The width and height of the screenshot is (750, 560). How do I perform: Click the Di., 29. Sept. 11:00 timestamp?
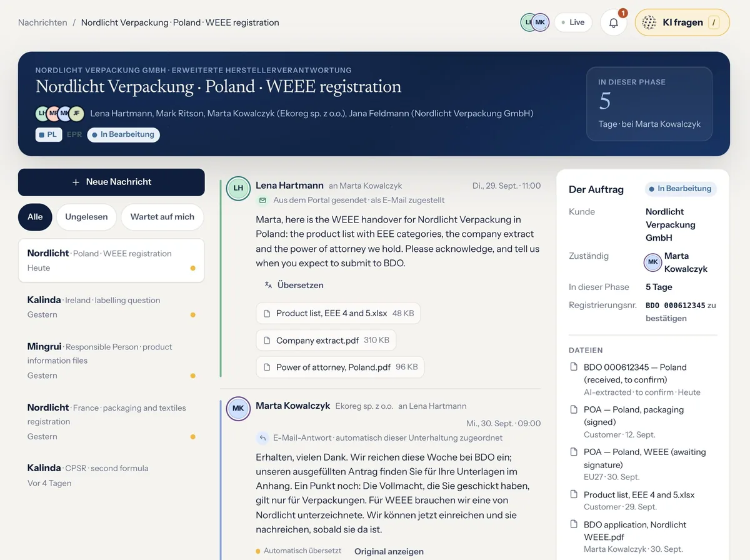pos(506,186)
